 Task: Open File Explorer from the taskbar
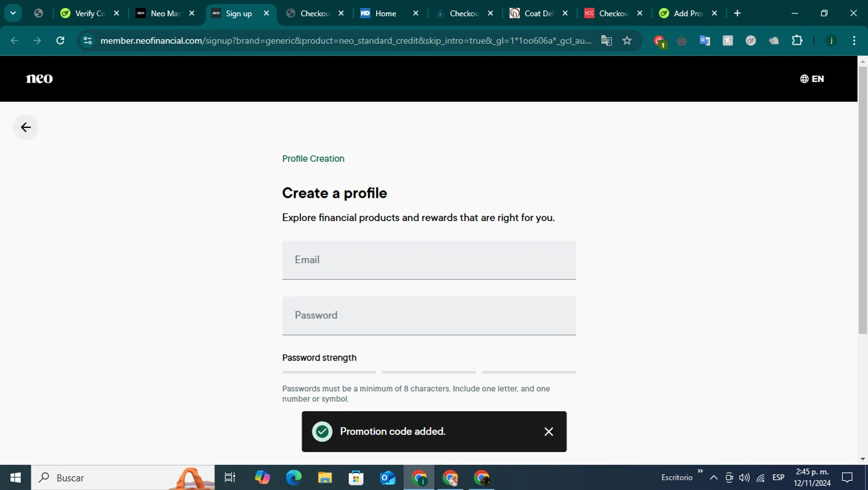(x=325, y=478)
